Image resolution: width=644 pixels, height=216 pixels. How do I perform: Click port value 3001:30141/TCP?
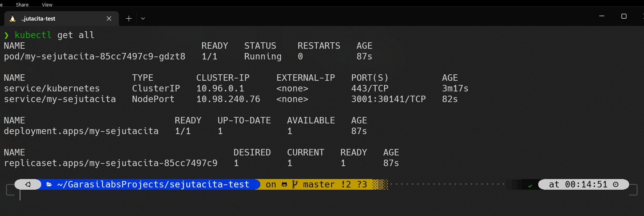point(389,99)
